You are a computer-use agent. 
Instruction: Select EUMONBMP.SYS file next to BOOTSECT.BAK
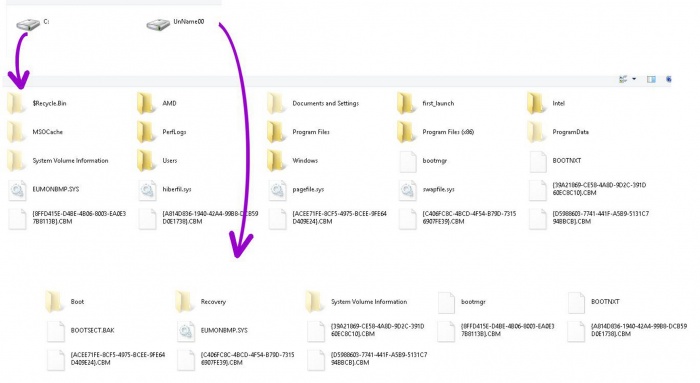coord(212,331)
